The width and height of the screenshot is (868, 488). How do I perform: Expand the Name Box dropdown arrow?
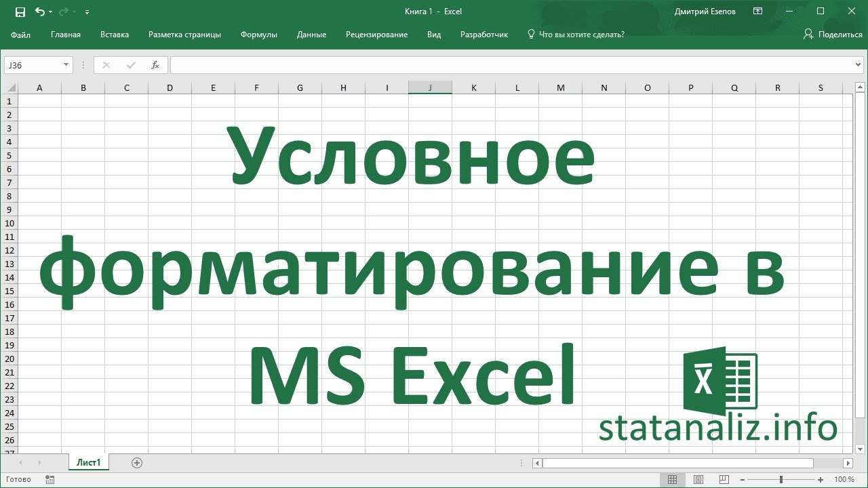pos(66,65)
